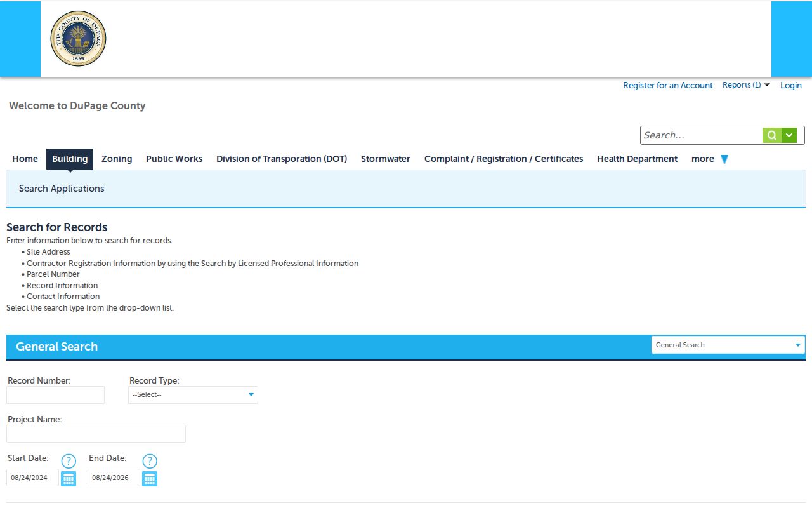The width and height of the screenshot is (812, 508).
Task: Expand the more navigation menu
Action: tap(710, 159)
